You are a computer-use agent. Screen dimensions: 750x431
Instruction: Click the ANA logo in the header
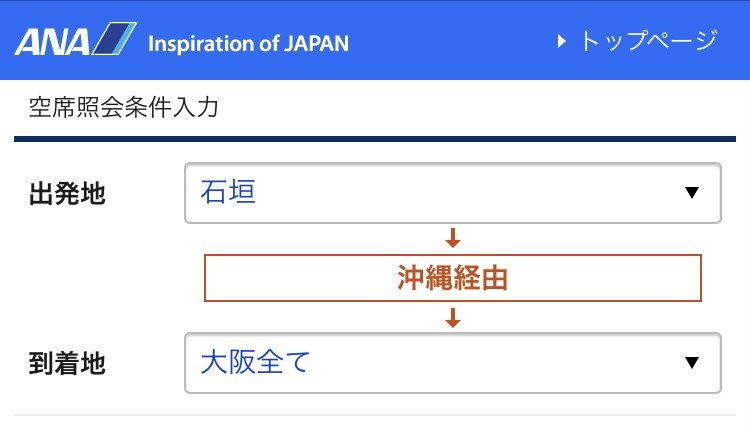(x=76, y=39)
